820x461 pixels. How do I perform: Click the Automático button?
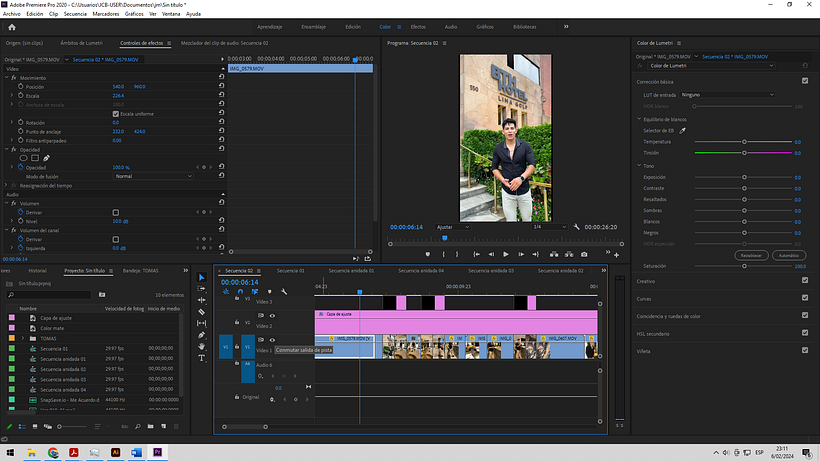pos(789,256)
